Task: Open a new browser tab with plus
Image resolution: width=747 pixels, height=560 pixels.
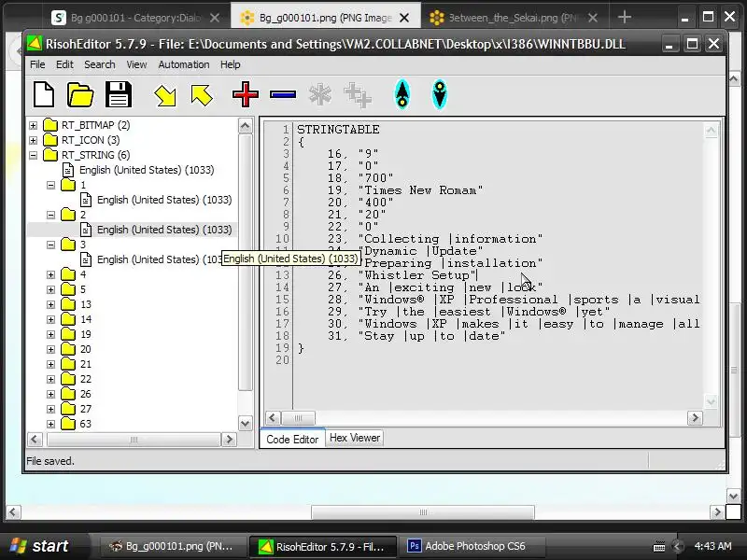Action: pyautogui.click(x=625, y=17)
